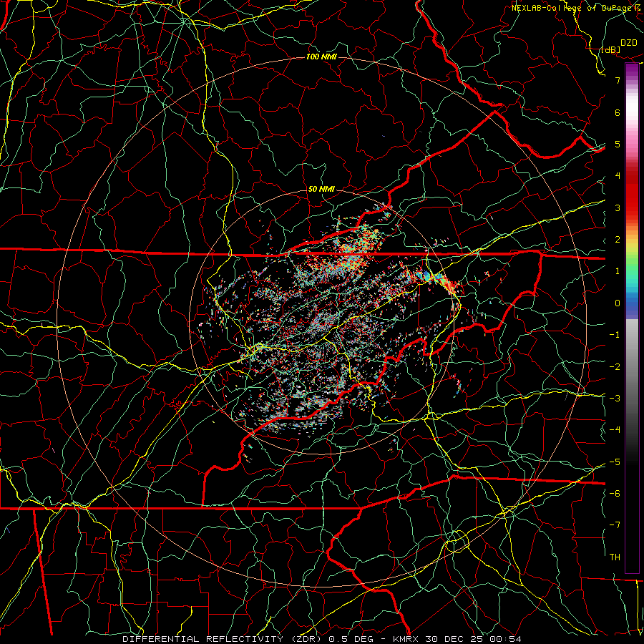Viewport: 644px width, 644px height.
Task: Click the red segment of the ZDR color bar
Action: (632, 192)
